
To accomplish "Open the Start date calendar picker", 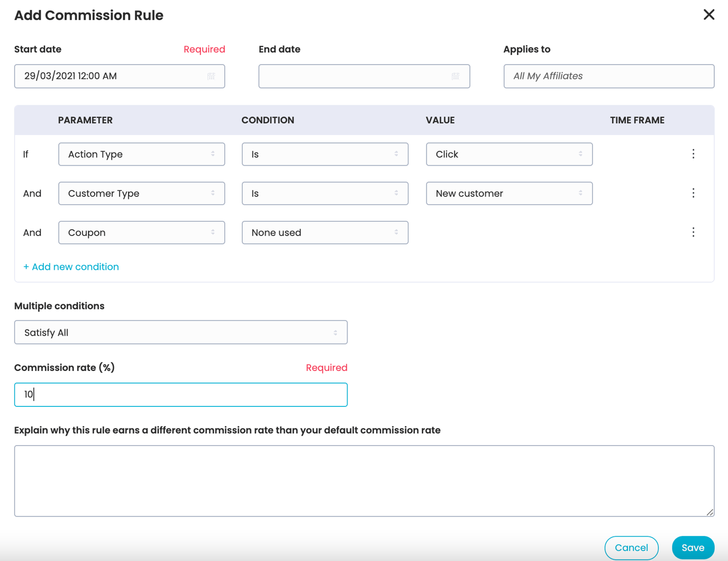I will pyautogui.click(x=211, y=76).
